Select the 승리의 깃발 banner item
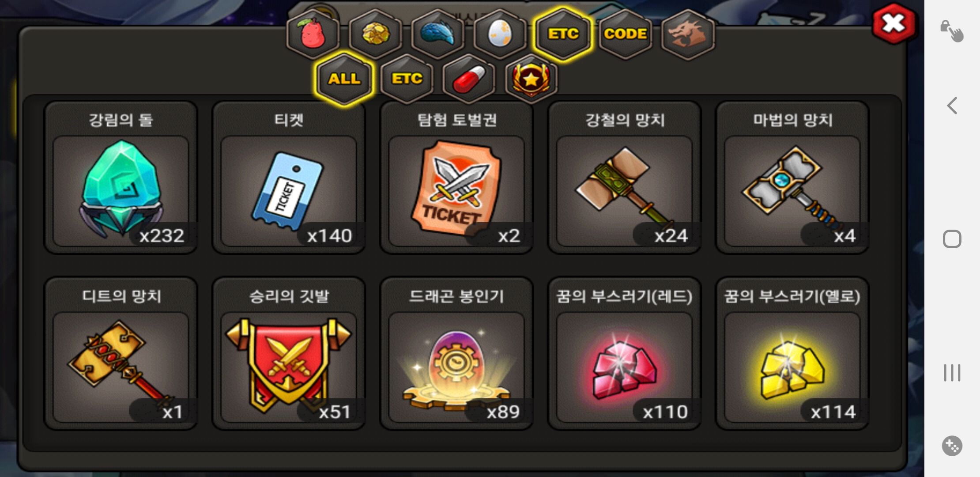Image resolution: width=980 pixels, height=477 pixels. coord(289,353)
